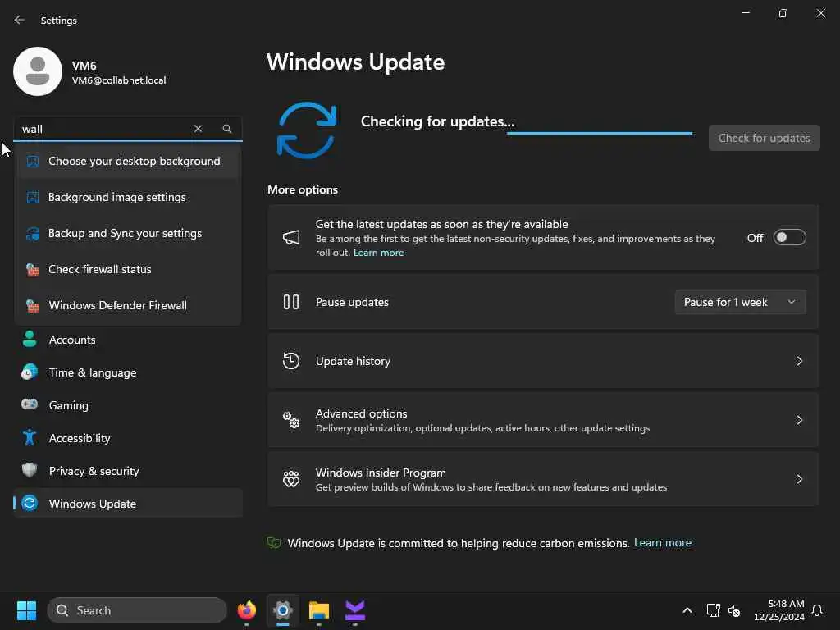The image size is (840, 630).
Task: Open the Pause for 1 week dropdown
Action: tap(741, 302)
